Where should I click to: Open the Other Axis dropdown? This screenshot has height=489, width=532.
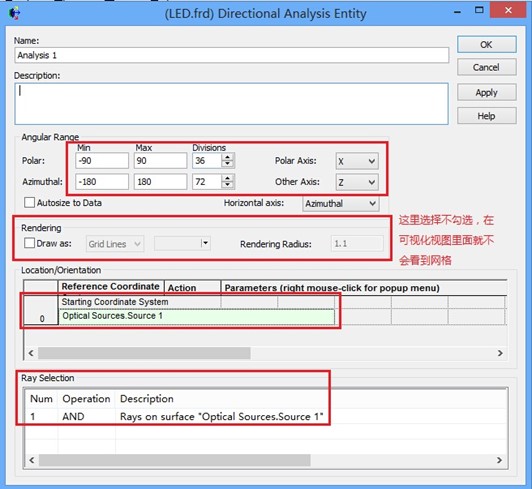(357, 182)
